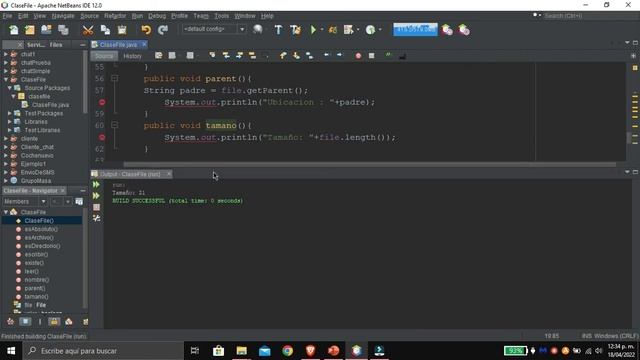The height and width of the screenshot is (360, 640).
Task: Select esAbsoluto() in Navigator
Action: tap(41, 229)
